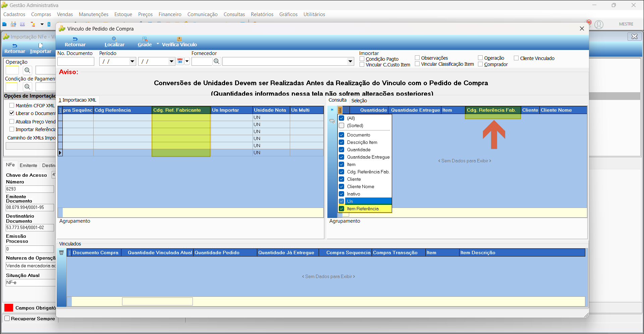Viewport: 644px width, 334px height.
Task: Sort by Documento Compra column header
Action: point(96,253)
